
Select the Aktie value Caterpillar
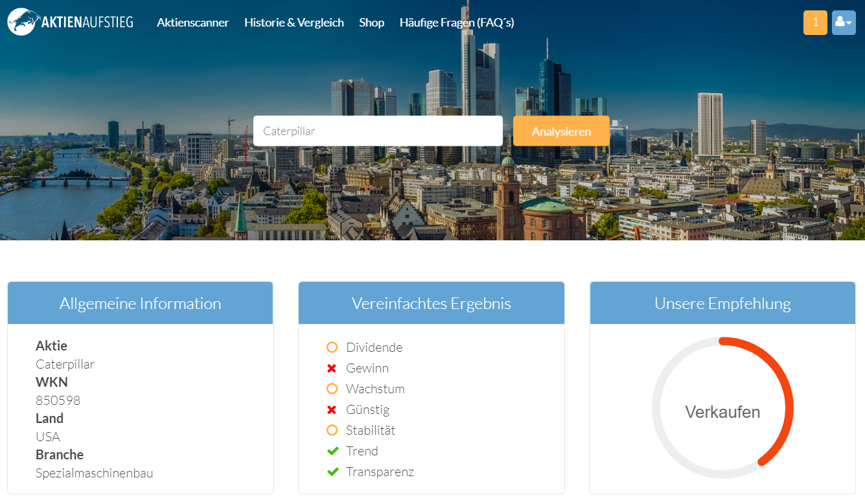point(65,364)
